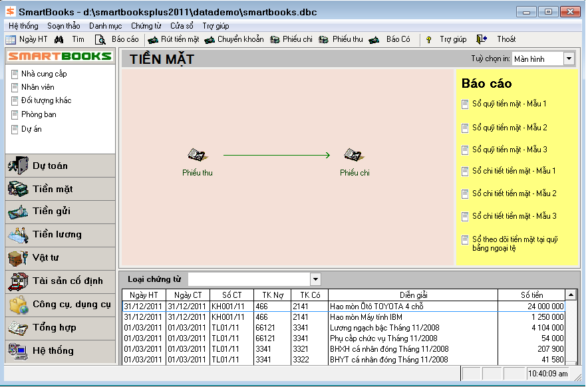This screenshot has width=588, height=387.
Task: Click the Số CT column header
Action: [x=231, y=295]
